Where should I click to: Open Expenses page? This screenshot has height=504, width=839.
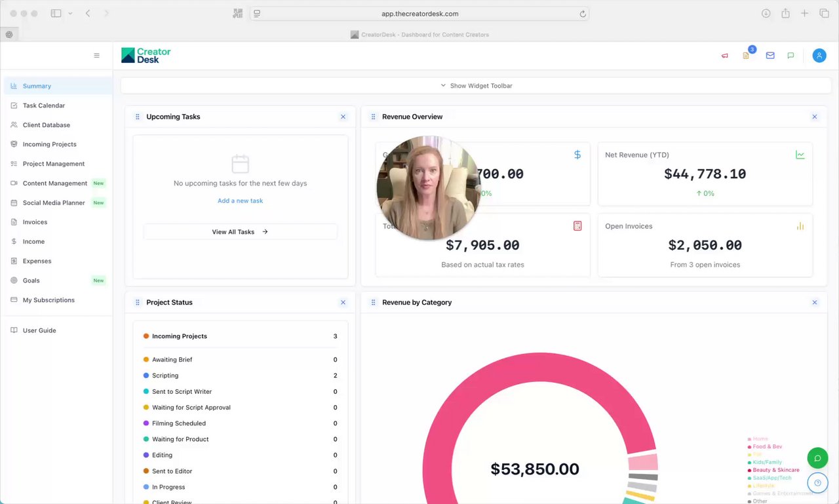(58, 261)
